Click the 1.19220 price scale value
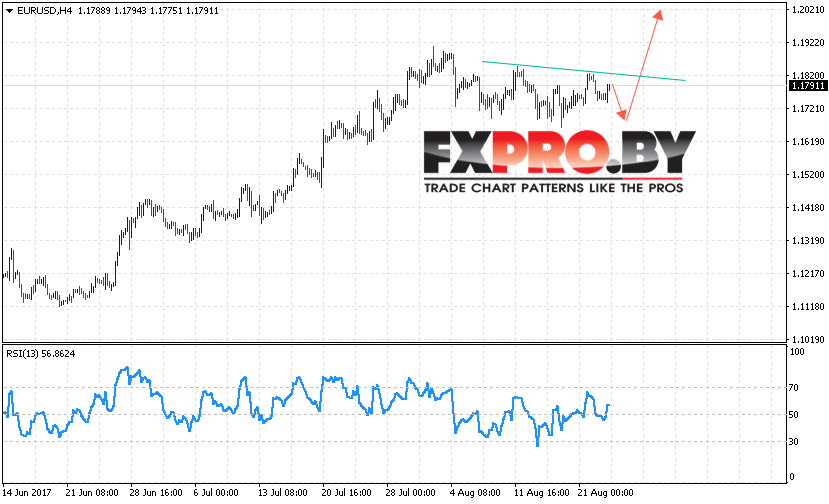This screenshot has width=829, height=504. tap(808, 43)
